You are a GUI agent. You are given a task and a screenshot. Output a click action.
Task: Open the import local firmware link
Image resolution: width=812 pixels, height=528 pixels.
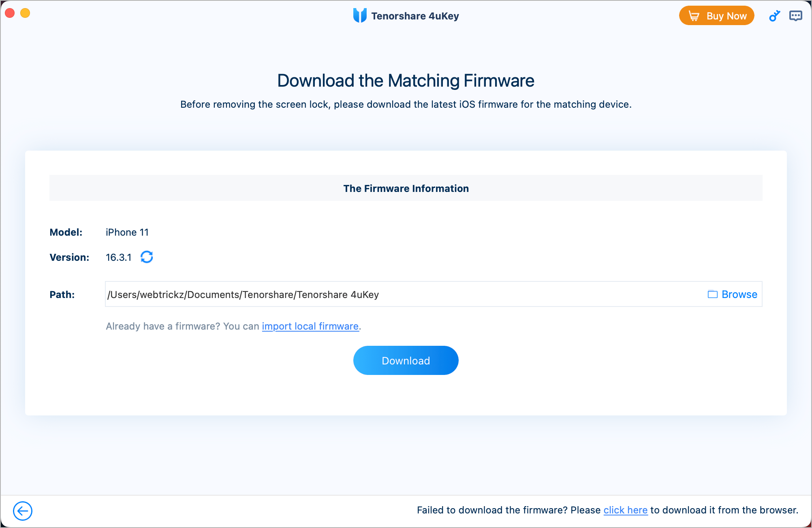310,326
